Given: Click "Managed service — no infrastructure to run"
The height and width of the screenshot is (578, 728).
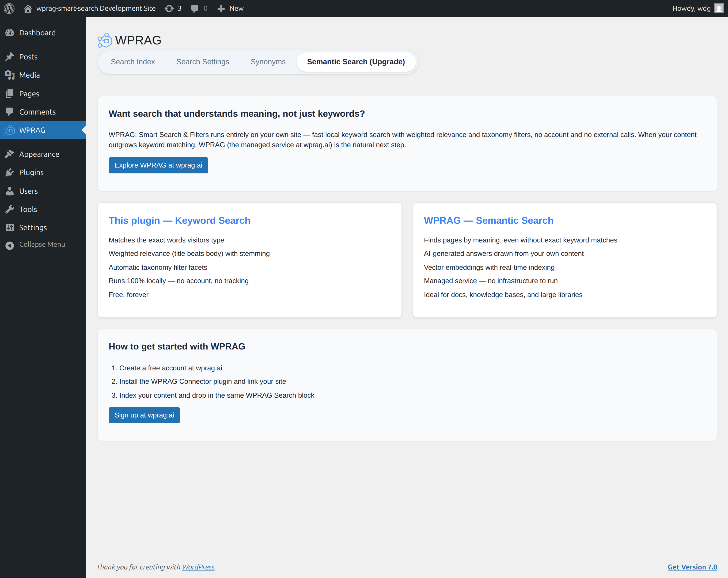Looking at the screenshot, I should point(491,281).
